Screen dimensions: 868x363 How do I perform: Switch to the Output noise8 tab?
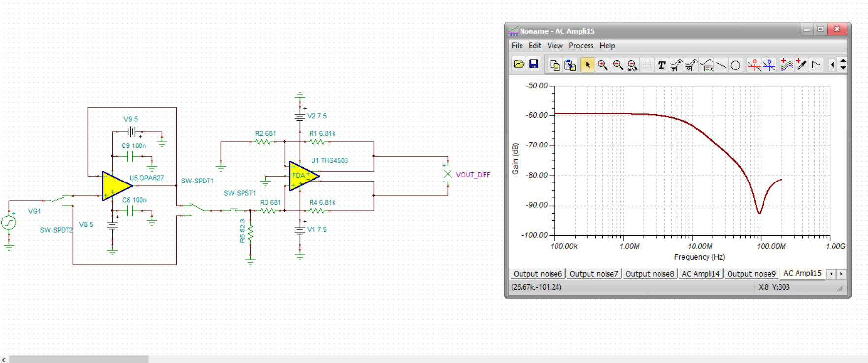click(x=650, y=274)
